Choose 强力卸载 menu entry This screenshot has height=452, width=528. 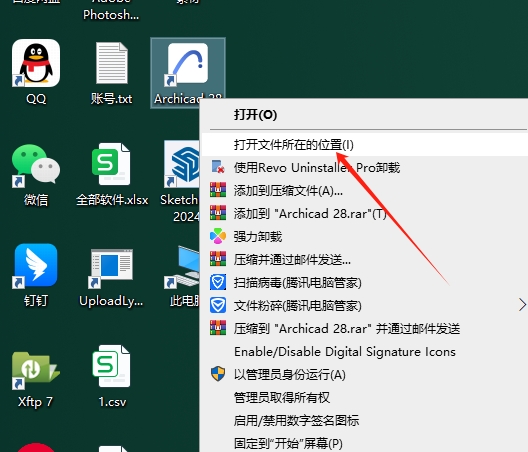364,236
